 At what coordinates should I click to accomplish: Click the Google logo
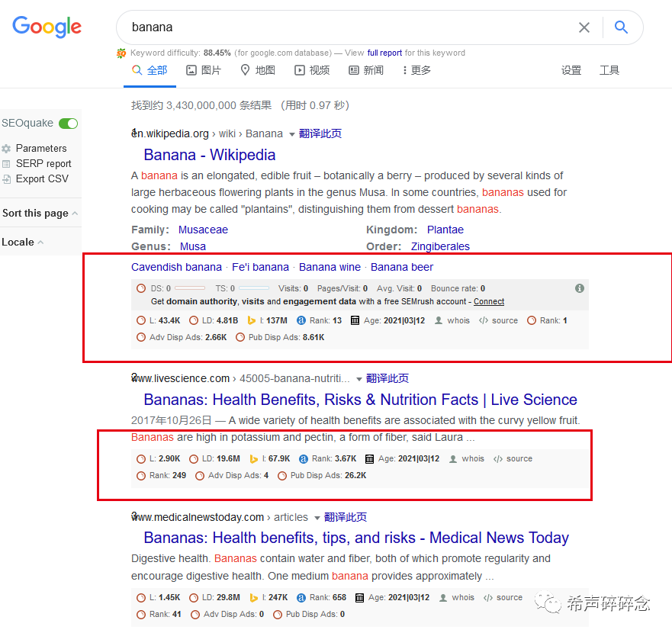(47, 27)
